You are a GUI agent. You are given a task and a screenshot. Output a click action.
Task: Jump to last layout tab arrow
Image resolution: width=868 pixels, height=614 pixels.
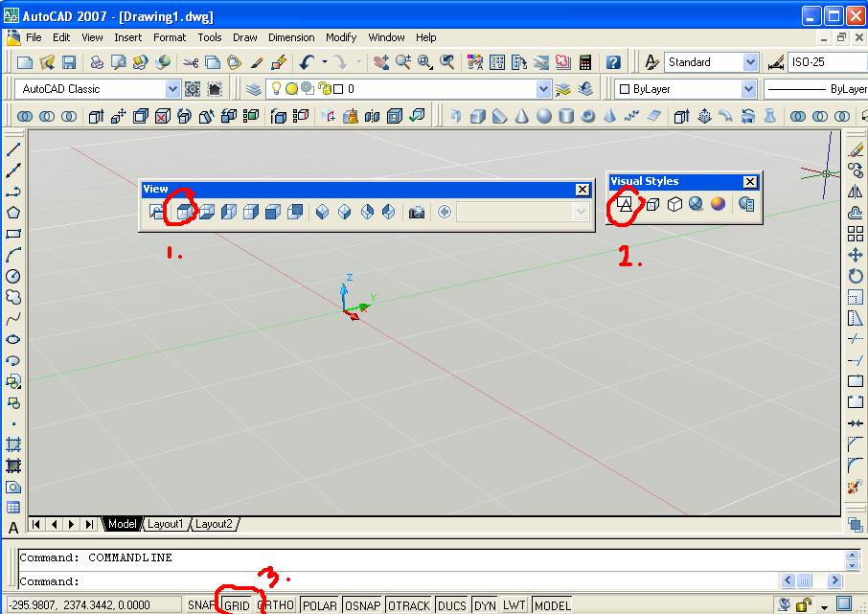point(89,524)
